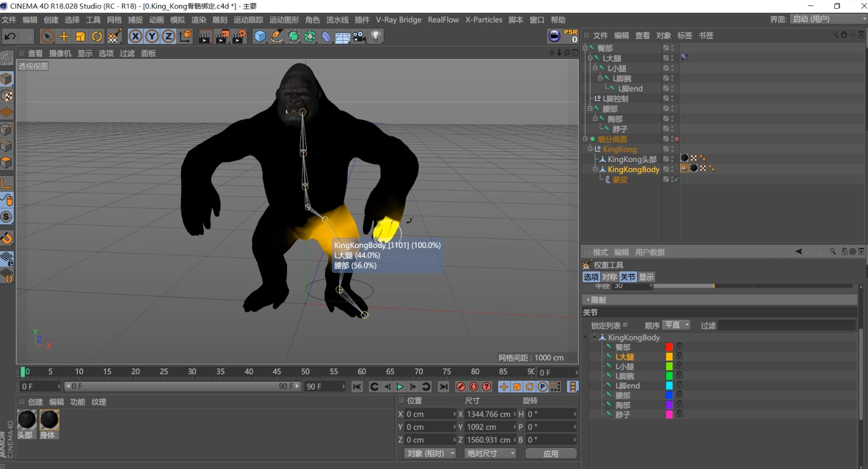Screen dimensions: 868x469
Task: Switch to the 对称 tab
Action: click(609, 277)
